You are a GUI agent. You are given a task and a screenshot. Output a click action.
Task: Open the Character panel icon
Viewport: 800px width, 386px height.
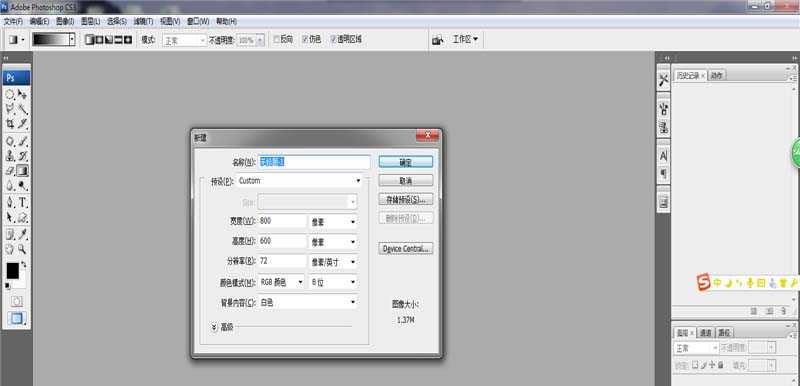pos(663,155)
